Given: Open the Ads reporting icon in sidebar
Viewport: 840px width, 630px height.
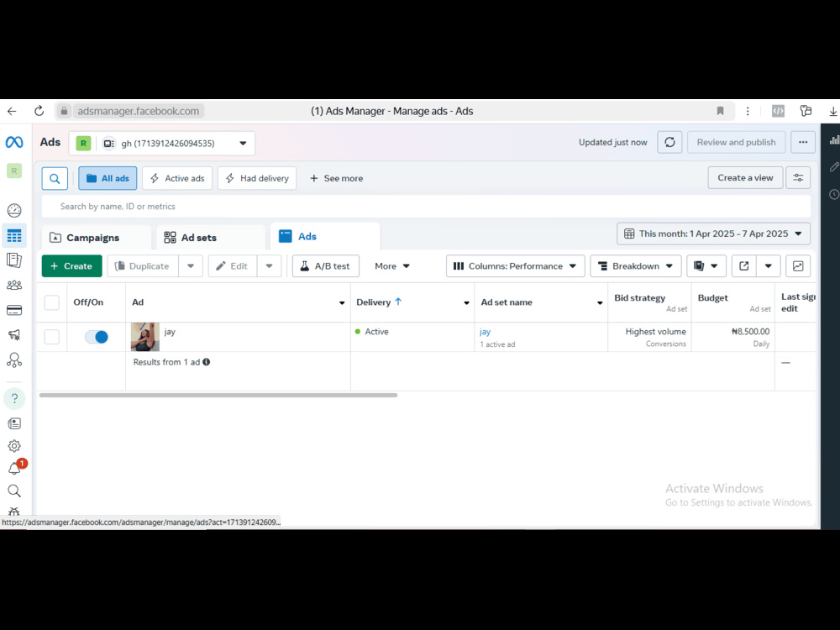Looking at the screenshot, I should tap(14, 260).
